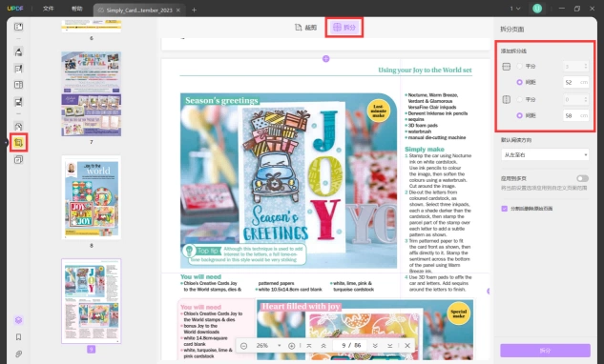Check the delete original pages after split box
The height and width of the screenshot is (364, 604).
(x=504, y=209)
